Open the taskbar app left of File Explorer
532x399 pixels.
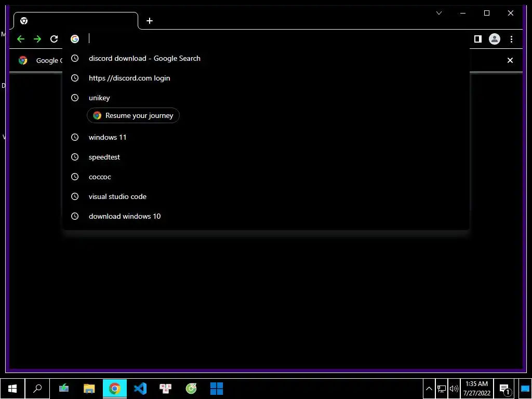63,389
